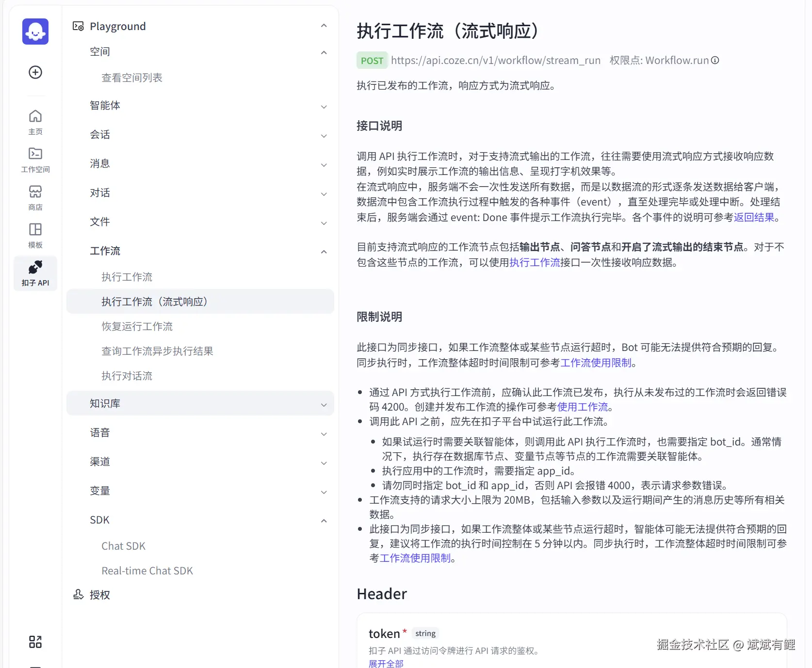This screenshot has height=668, width=812.
Task: Expand the 会话 section
Action: (200, 135)
